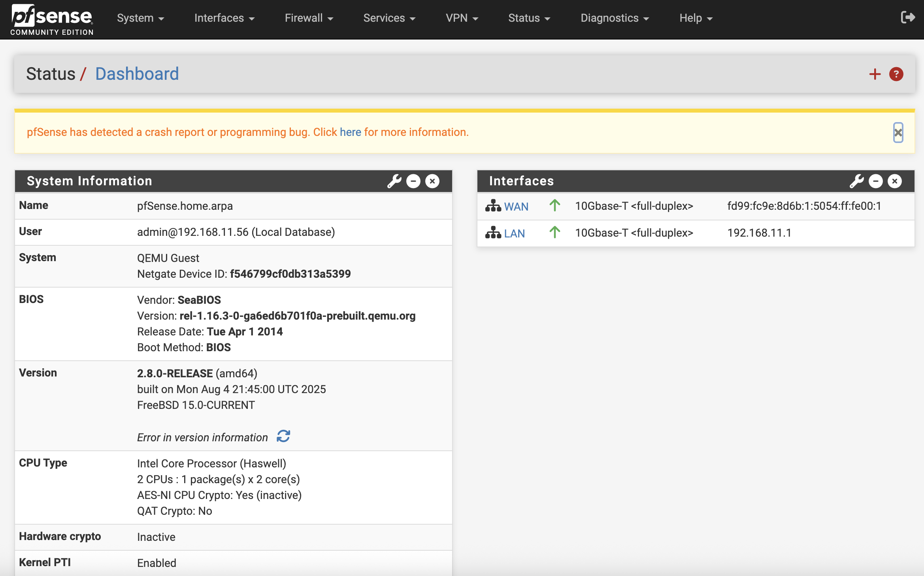Click the LAN 10Gbase-T media text
This screenshot has width=924, height=576.
634,233
